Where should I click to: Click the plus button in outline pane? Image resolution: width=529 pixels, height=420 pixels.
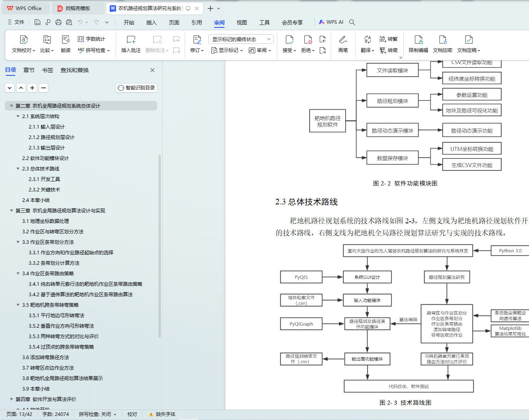(x=33, y=87)
